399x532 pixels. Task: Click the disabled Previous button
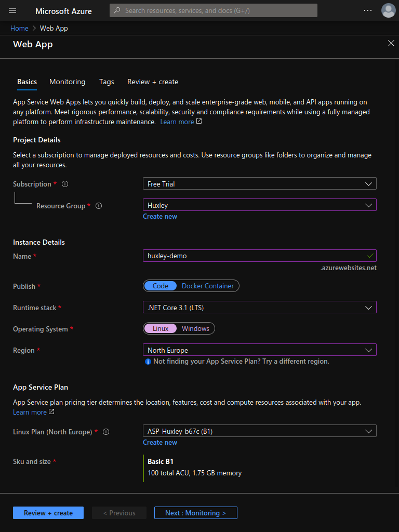coord(119,513)
